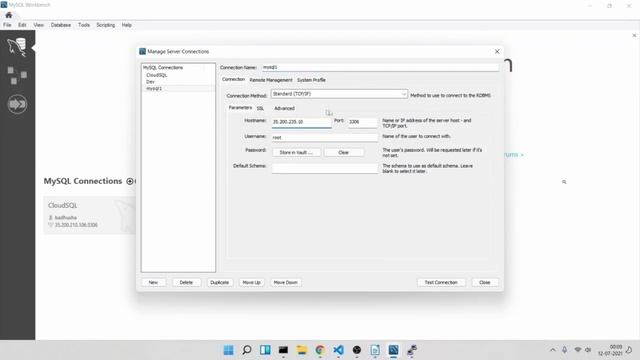
Task: Open the notification bell tray icon
Action: pyautogui.click(x=629, y=350)
